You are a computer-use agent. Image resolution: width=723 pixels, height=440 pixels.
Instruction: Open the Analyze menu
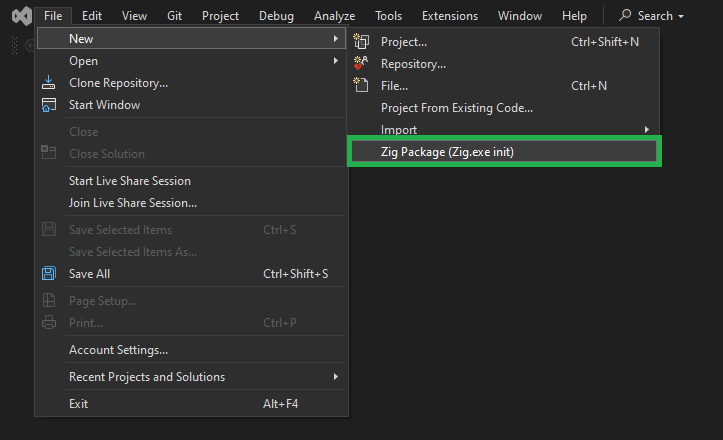334,16
